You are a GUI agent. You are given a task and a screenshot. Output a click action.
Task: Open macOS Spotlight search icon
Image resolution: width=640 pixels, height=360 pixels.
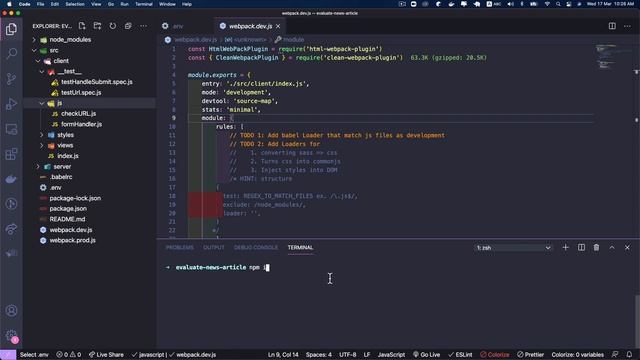pos(558,4)
